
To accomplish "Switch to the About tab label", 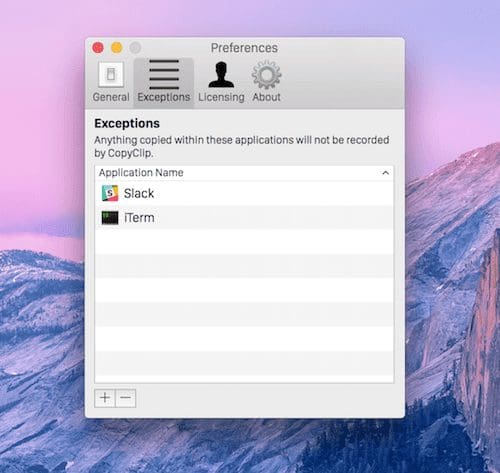I will (266, 97).
